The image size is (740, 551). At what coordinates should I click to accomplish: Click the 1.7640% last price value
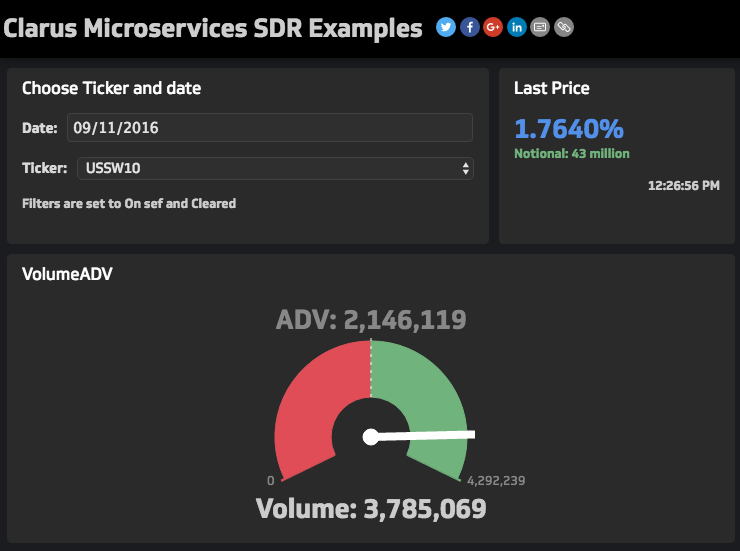[569, 129]
